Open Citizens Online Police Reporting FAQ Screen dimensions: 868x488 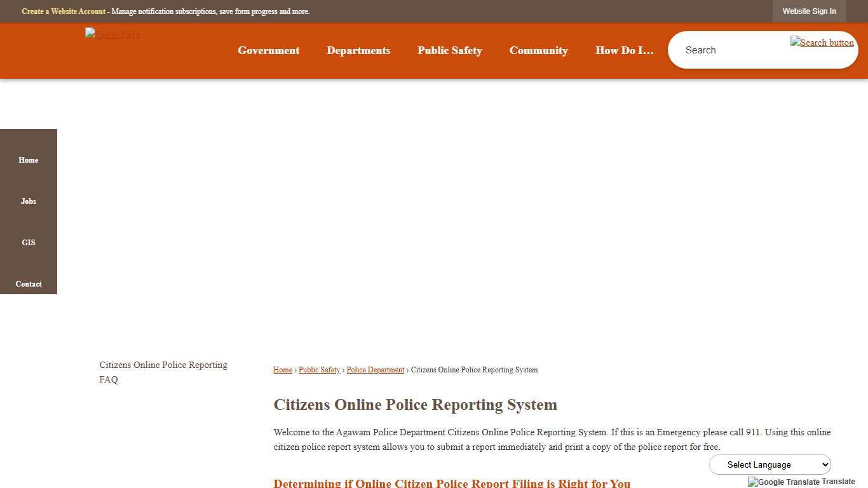163,372
